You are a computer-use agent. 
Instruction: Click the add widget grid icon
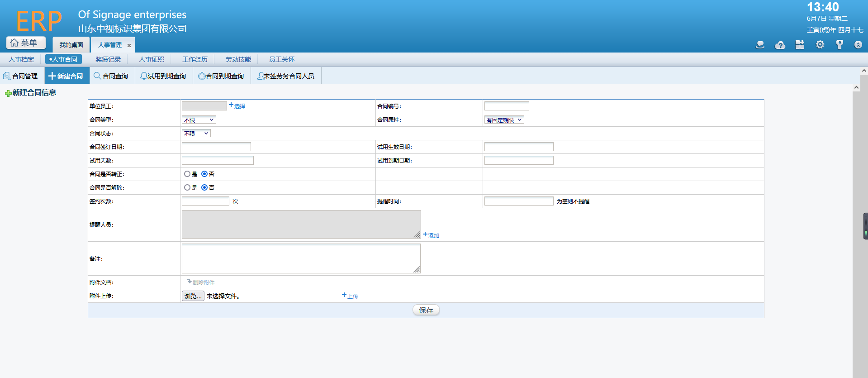pos(800,44)
